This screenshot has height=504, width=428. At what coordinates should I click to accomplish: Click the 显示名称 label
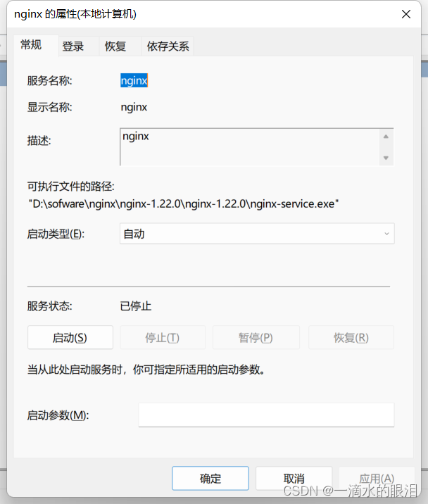49,107
